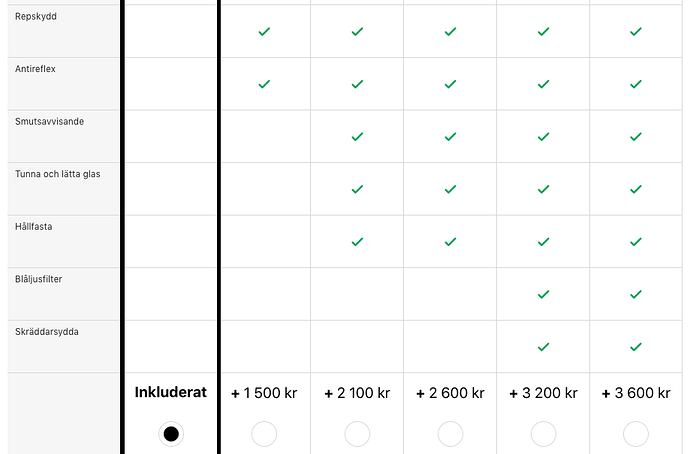
Task: Select the Inkluderat radio button
Action: click(171, 433)
